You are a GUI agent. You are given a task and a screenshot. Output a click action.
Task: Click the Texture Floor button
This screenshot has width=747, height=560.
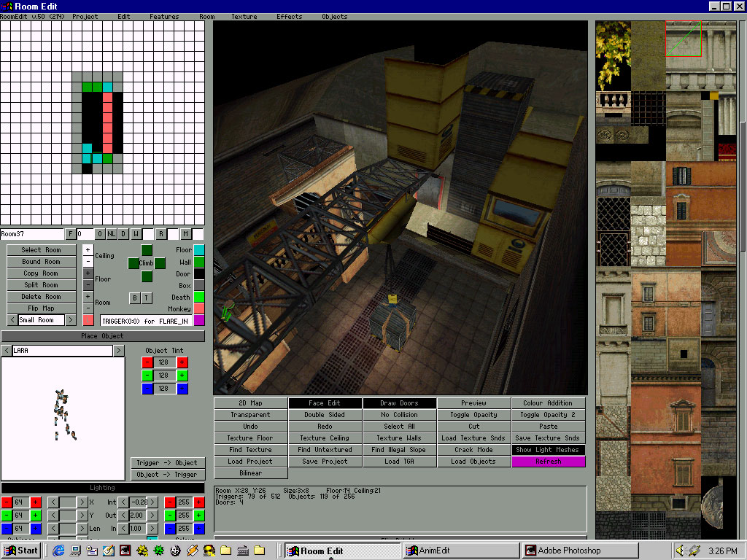tap(251, 438)
